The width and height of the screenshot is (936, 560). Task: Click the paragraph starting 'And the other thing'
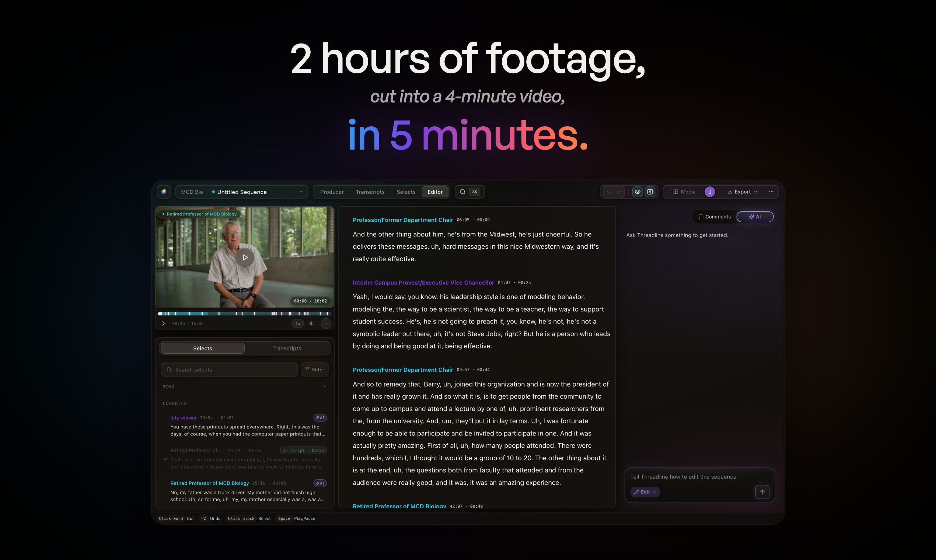pyautogui.click(x=476, y=246)
